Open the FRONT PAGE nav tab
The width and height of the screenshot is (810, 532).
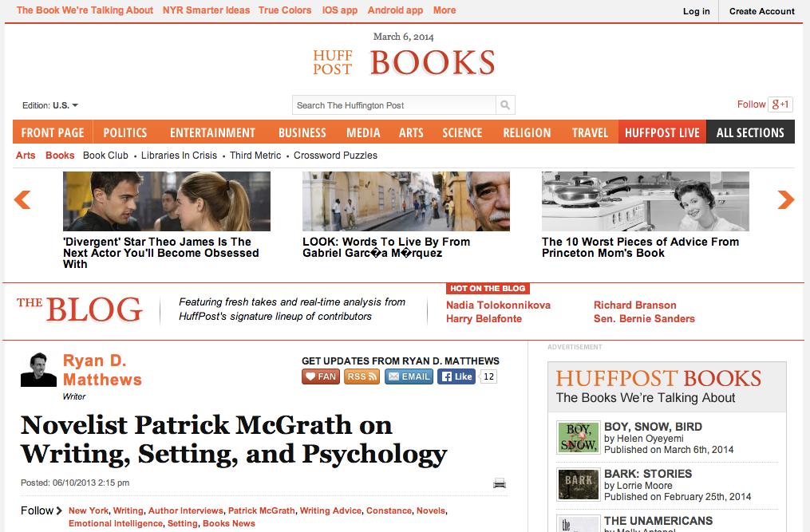pos(53,132)
